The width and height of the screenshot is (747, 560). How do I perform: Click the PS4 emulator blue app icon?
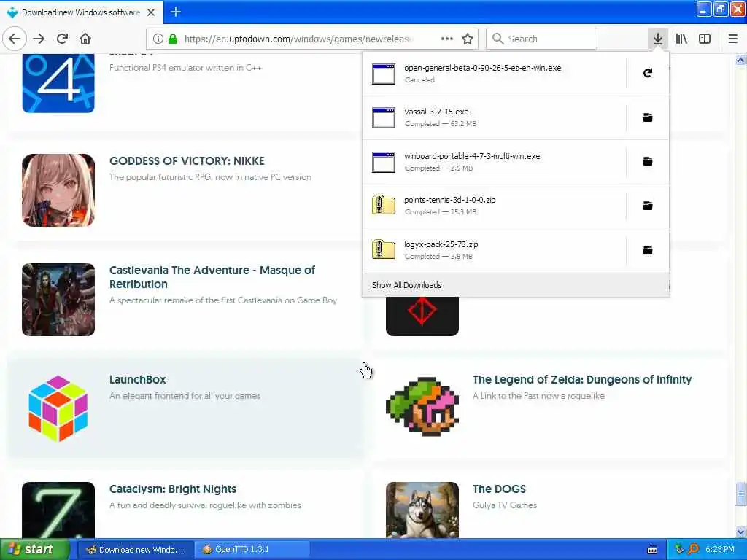pos(58,83)
